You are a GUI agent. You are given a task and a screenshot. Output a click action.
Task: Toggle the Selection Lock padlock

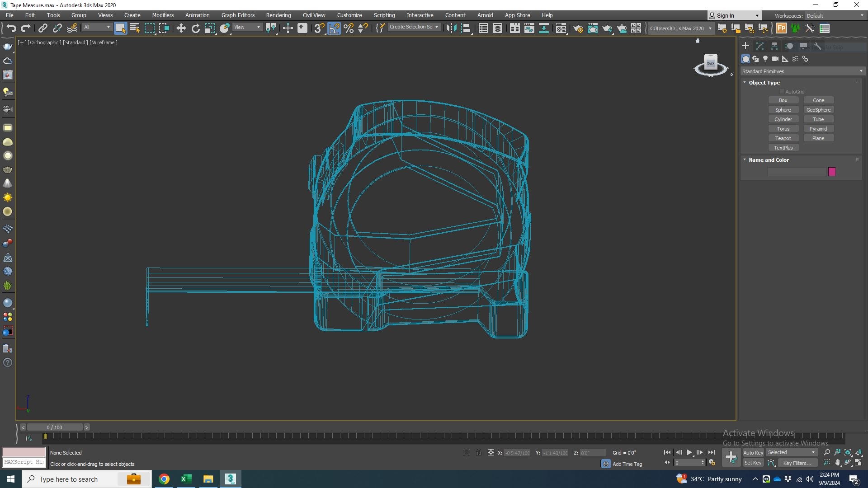pos(478,452)
